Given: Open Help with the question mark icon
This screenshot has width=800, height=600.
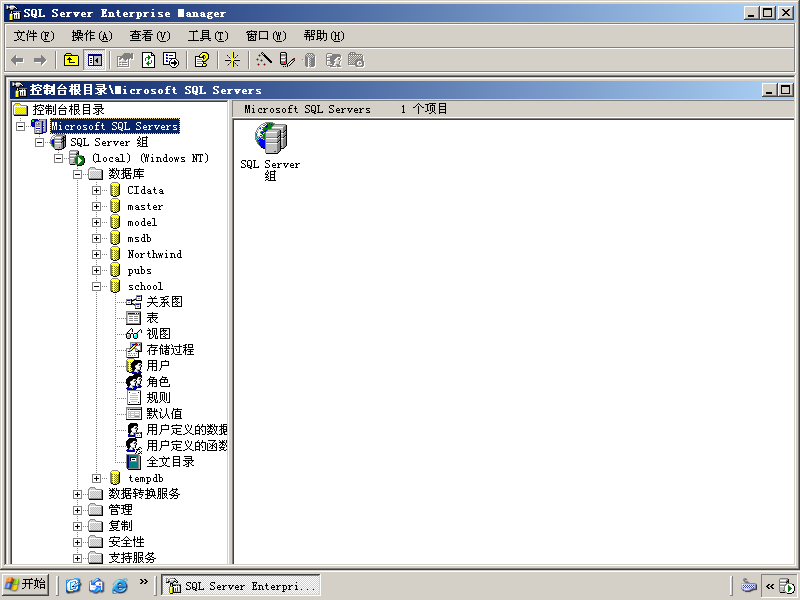Looking at the screenshot, I should [x=202, y=60].
